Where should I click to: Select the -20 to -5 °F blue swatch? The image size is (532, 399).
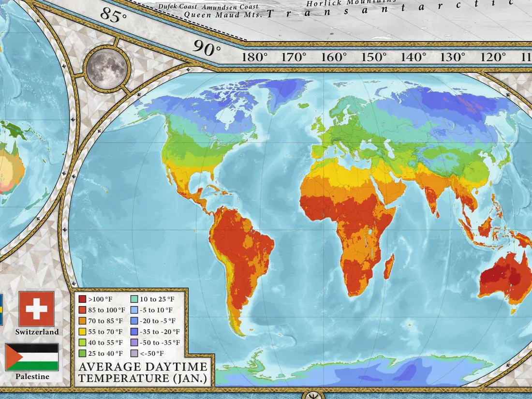click(134, 321)
